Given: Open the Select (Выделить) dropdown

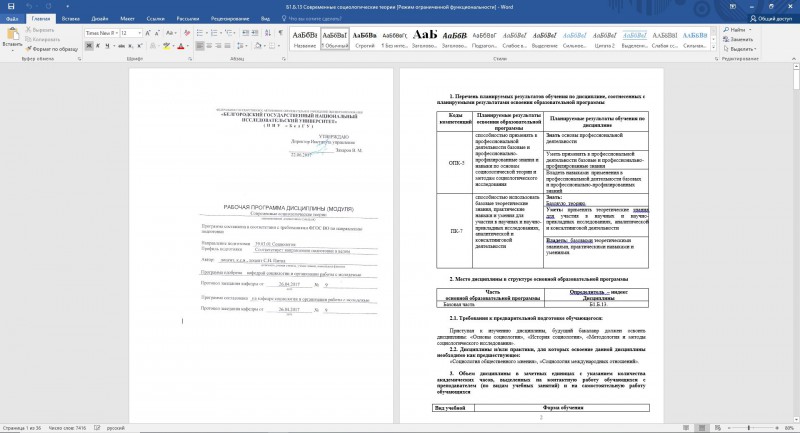Looking at the screenshot, I should [x=739, y=49].
